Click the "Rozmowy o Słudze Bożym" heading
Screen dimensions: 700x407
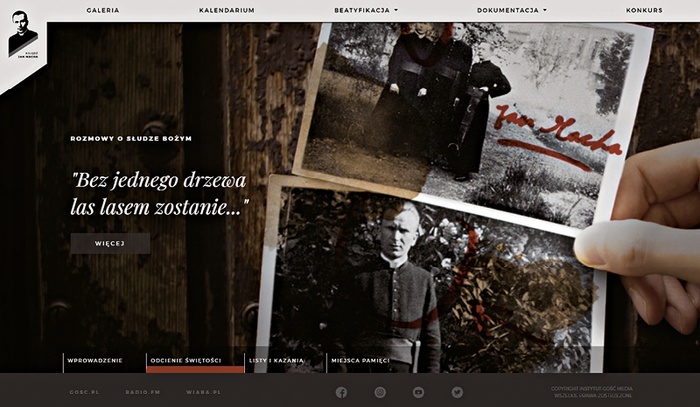click(x=131, y=139)
